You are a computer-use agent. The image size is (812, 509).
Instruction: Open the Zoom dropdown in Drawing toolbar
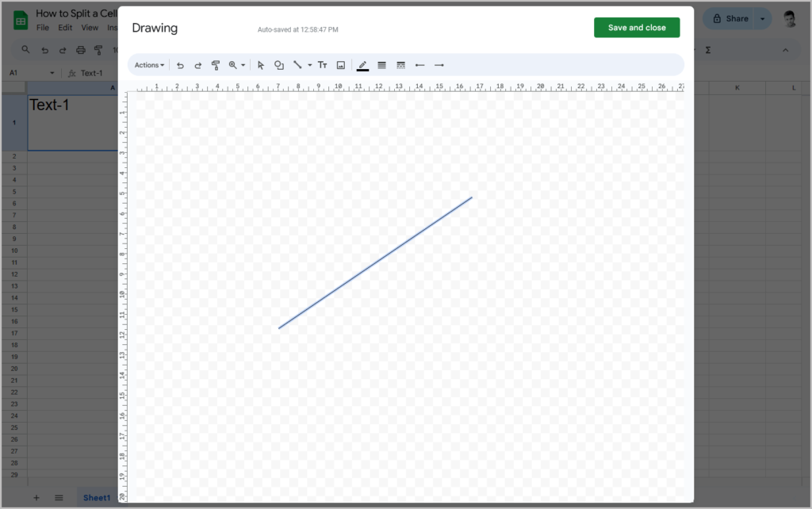(237, 65)
